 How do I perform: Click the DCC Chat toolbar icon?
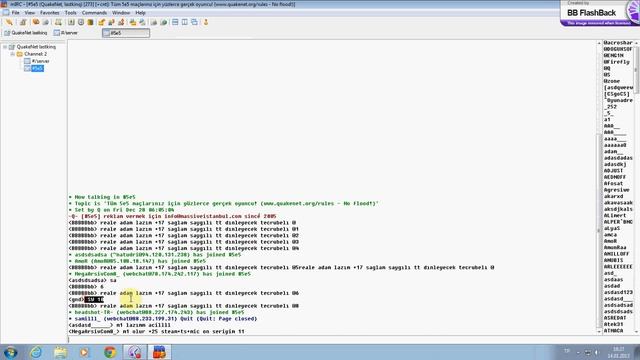(x=111, y=22)
